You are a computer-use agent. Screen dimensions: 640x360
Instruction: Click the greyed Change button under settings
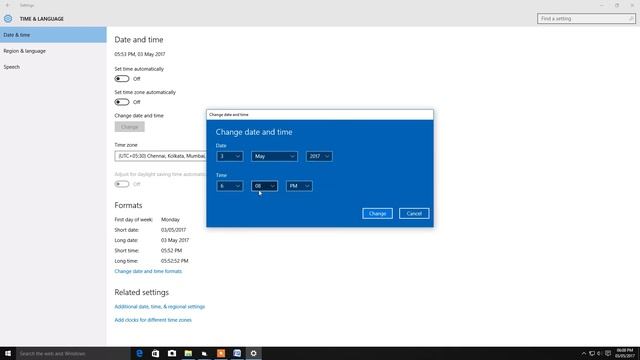tap(129, 127)
